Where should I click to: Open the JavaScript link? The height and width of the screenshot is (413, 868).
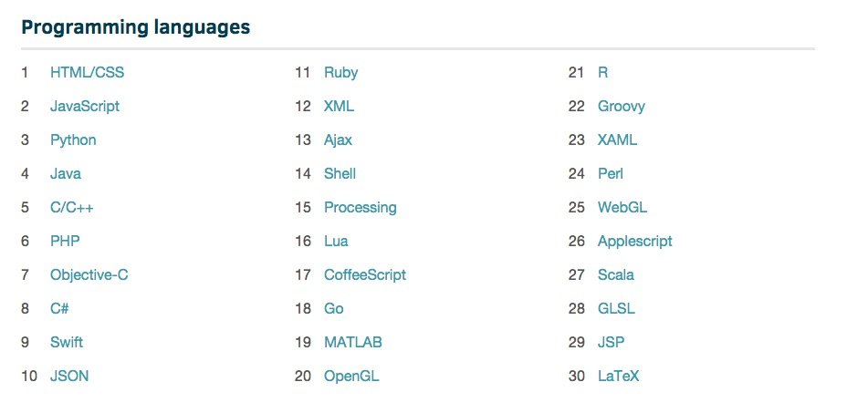tap(85, 106)
